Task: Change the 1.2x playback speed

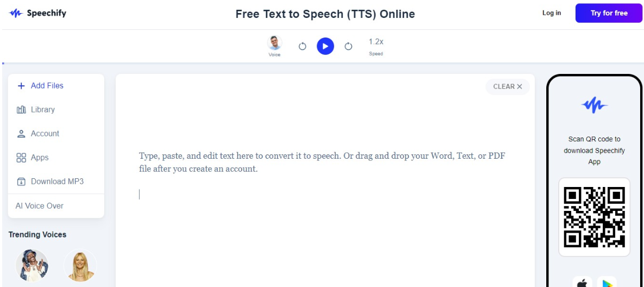Action: click(x=376, y=42)
